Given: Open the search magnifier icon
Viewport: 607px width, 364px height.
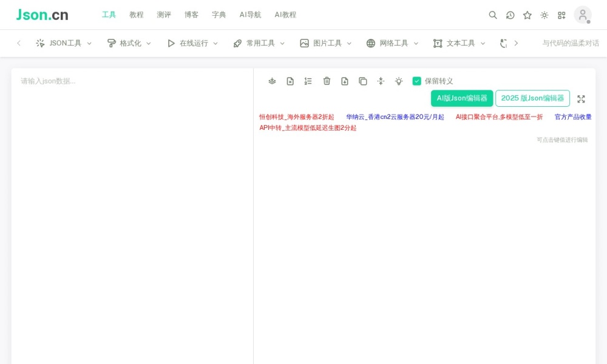Looking at the screenshot, I should click(x=493, y=15).
